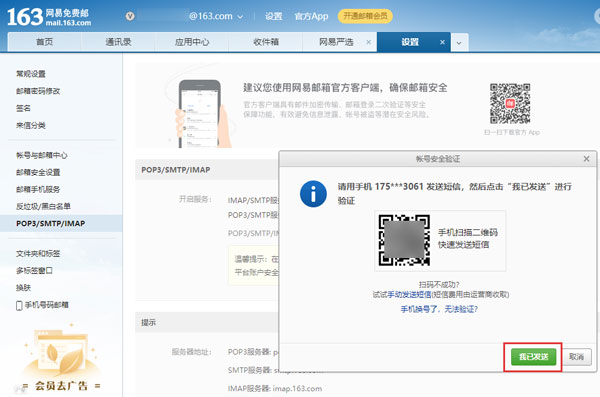This screenshot has height=397, width=600.
Task: Click the official App QR code
Action: point(510,104)
